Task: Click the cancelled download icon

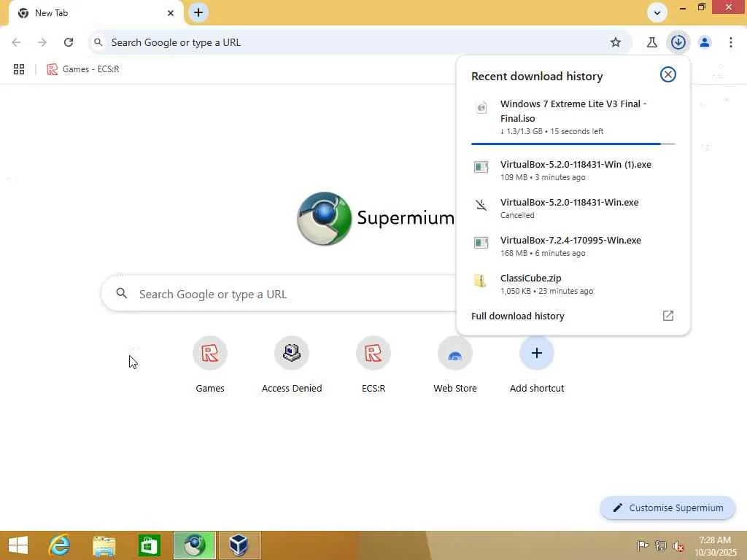Action: point(481,205)
